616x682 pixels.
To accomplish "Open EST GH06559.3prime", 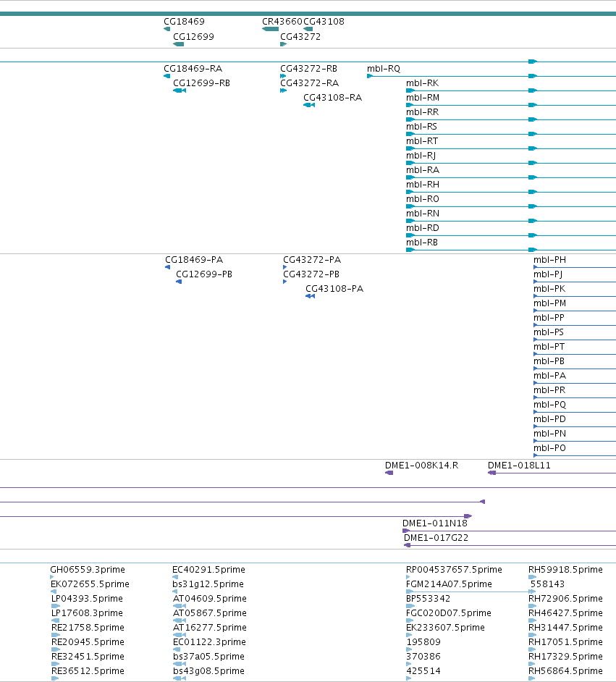I will pyautogui.click(x=88, y=569).
